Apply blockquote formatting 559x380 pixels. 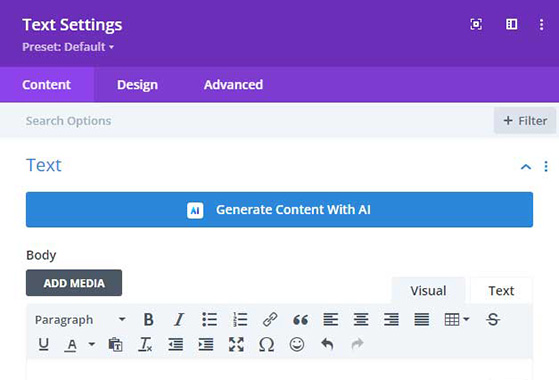point(300,320)
